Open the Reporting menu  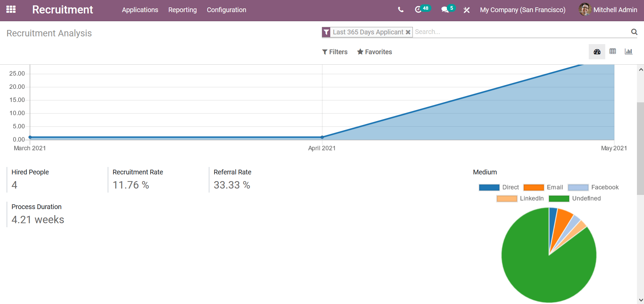point(182,10)
